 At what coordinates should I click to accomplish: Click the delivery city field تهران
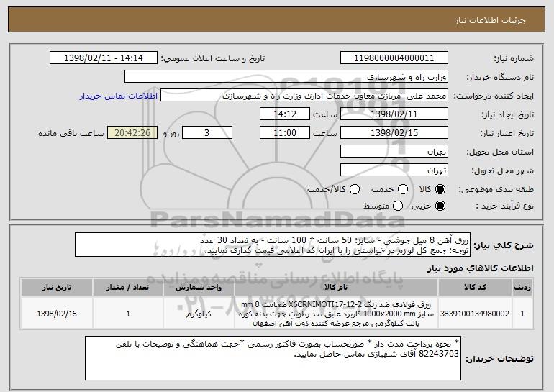coord(394,170)
